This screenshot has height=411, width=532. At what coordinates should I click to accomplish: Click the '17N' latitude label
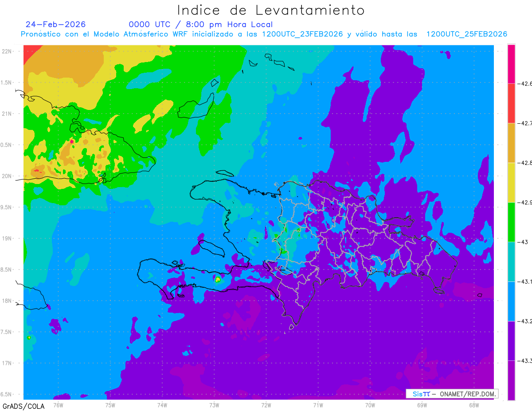point(8,363)
